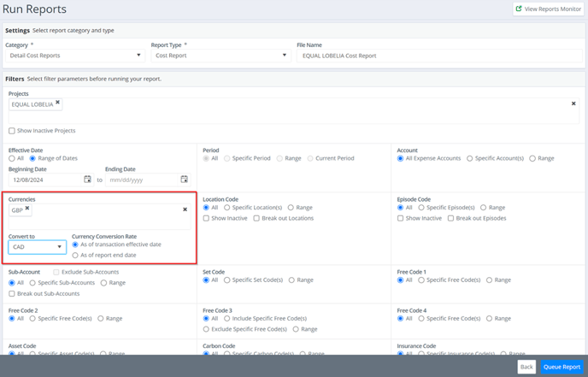Check Break out Locations
Image resolution: width=588 pixels, height=377 pixels.
click(256, 218)
